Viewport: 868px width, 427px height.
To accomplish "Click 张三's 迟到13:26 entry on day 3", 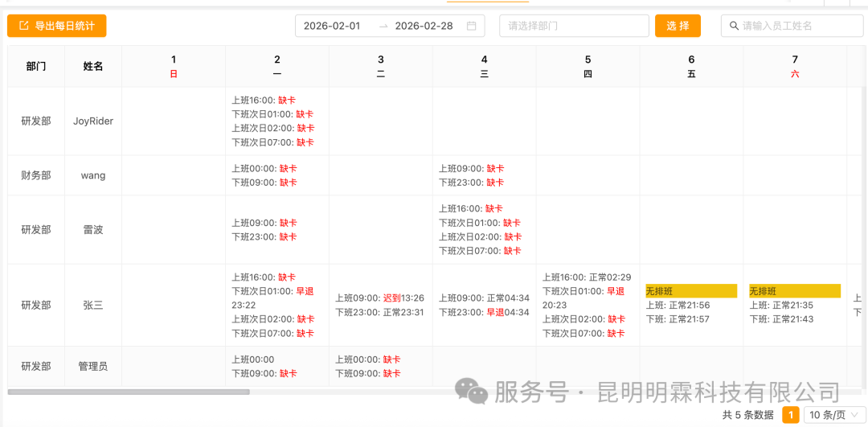I will pyautogui.click(x=403, y=298).
